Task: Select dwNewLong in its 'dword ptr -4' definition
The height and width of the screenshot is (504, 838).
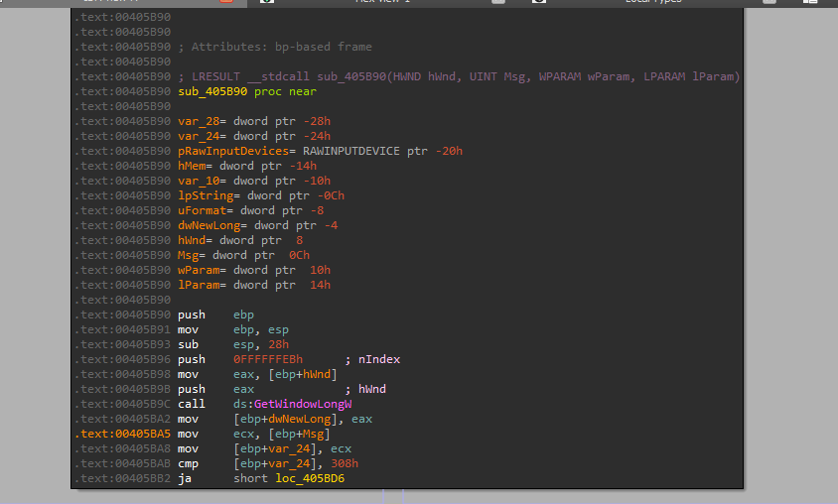Action: point(209,226)
